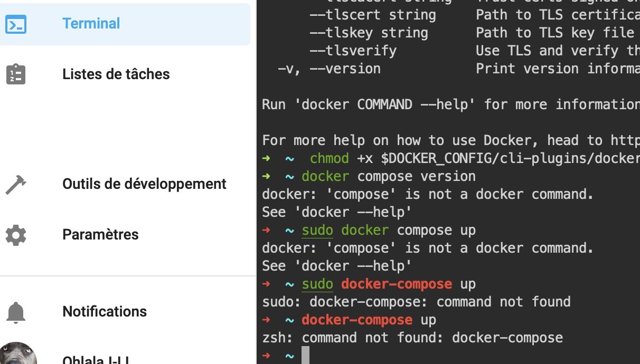640x364 pixels.
Task: Click the '--tlsverify' option text
Action: click(x=353, y=51)
